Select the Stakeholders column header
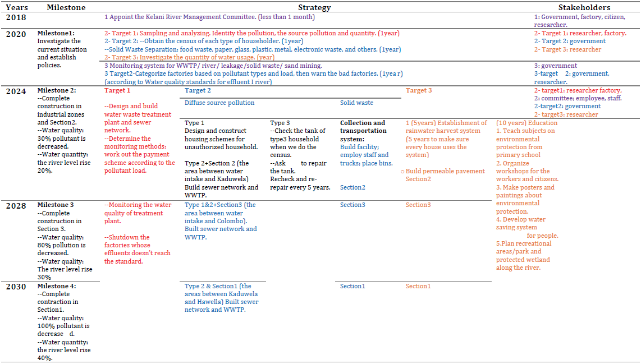The height and width of the screenshot is (364, 641). click(x=584, y=7)
